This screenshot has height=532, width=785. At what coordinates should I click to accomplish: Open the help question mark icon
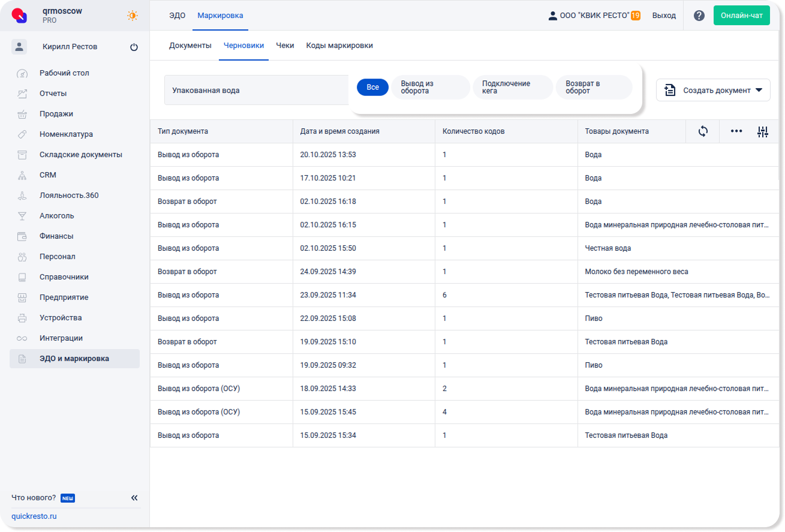pyautogui.click(x=699, y=16)
